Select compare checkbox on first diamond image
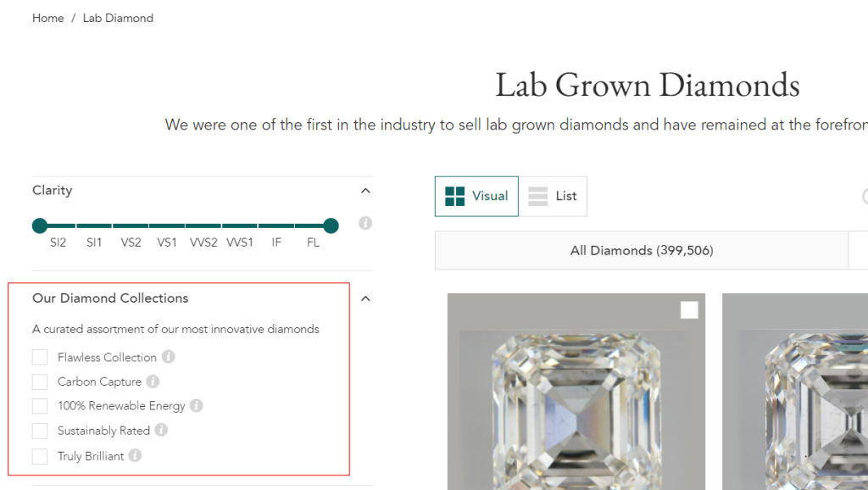This screenshot has width=868, height=490. click(689, 310)
